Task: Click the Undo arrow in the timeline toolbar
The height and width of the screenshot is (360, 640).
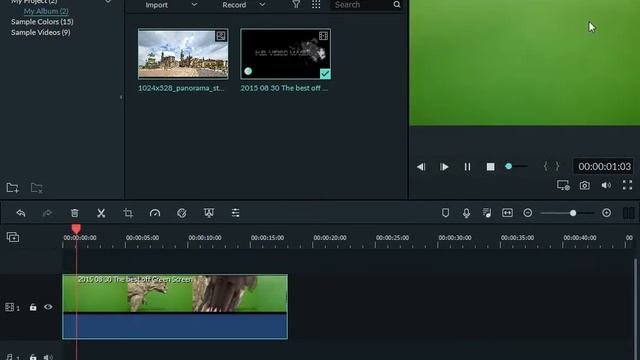Action: 21,213
